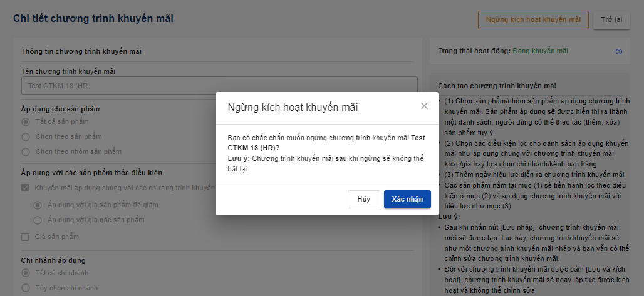Click the dialog title Ngừng kích hoạt khuyến mãi

293,107
